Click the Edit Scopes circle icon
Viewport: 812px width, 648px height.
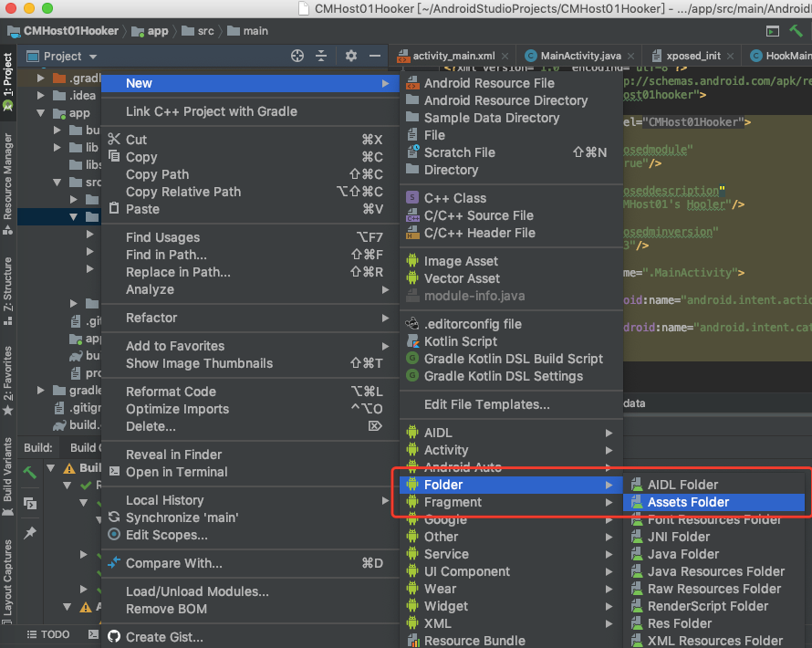pyautogui.click(x=114, y=535)
